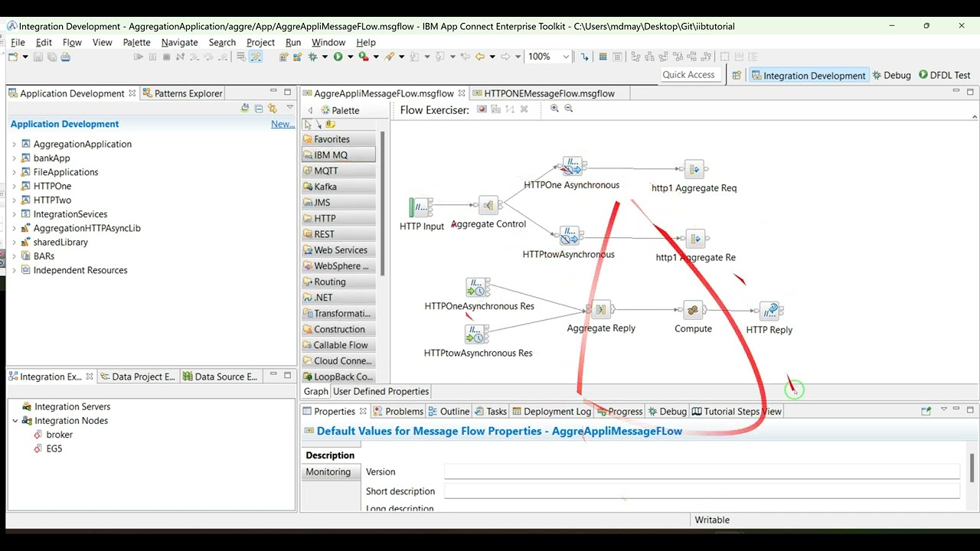Select the Compute node icon

693,310
